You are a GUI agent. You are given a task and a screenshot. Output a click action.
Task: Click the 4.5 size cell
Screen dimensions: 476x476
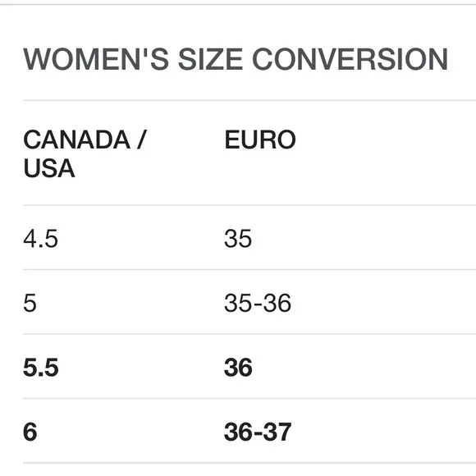click(x=41, y=238)
